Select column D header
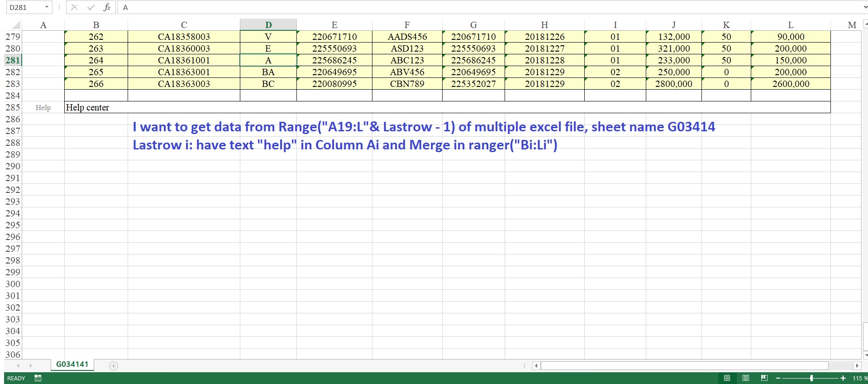 tap(268, 25)
